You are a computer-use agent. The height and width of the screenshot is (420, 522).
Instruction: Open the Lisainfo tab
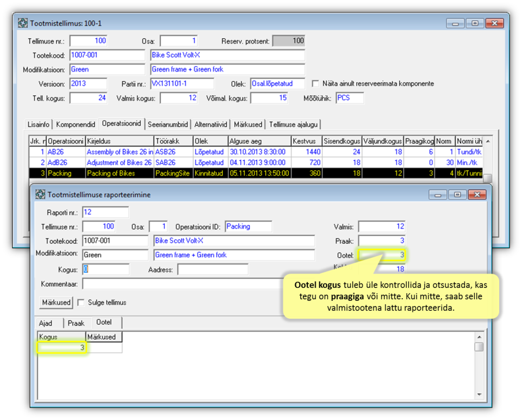pyautogui.click(x=38, y=124)
